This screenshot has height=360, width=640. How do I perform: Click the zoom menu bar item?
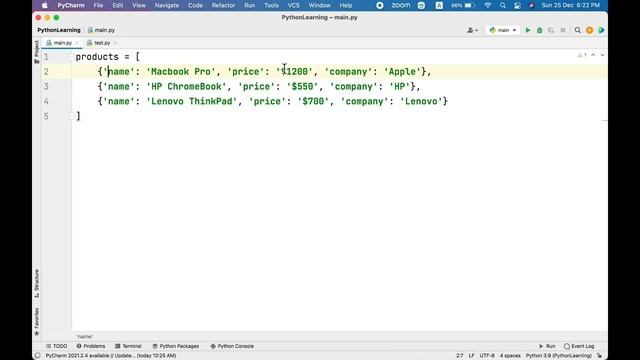click(401, 5)
